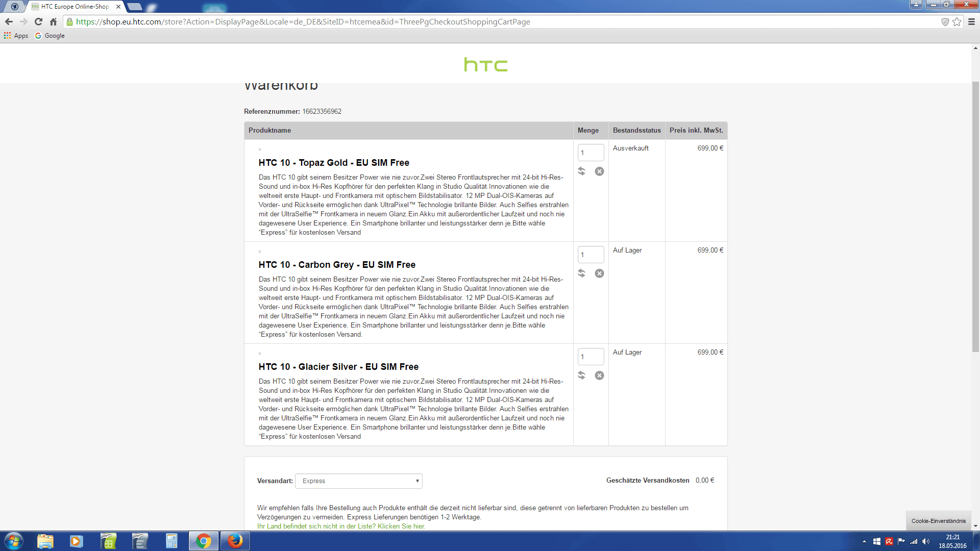Open the Windows Start menu
Viewport: 980px width, 551px height.
[13, 541]
